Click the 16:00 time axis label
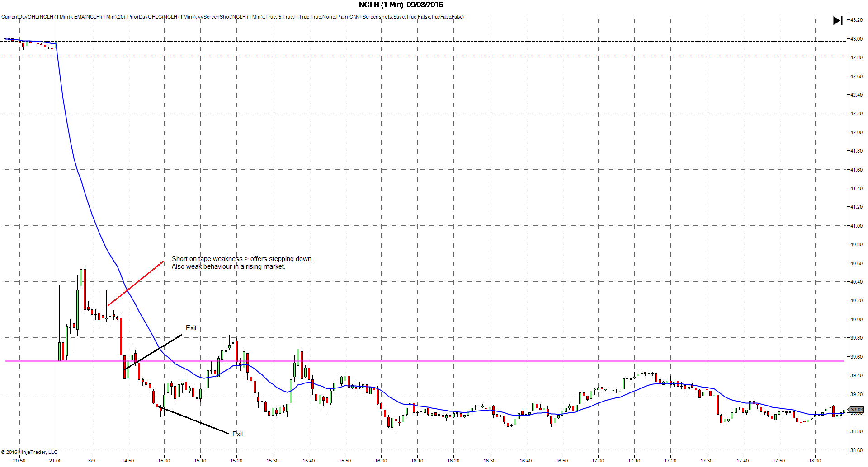Screen dimensions: 868x467 point(381,461)
